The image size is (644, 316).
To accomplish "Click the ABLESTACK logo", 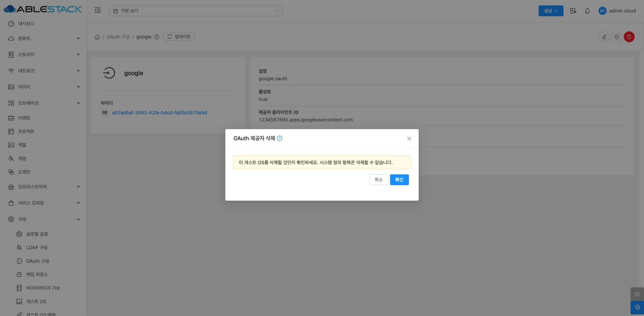I will point(43,9).
